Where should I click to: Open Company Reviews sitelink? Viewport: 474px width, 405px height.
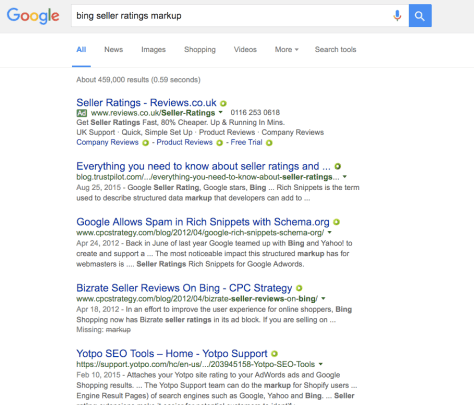107,142
